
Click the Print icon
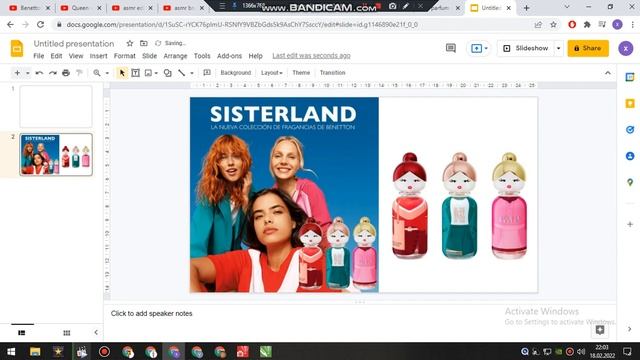coord(66,73)
